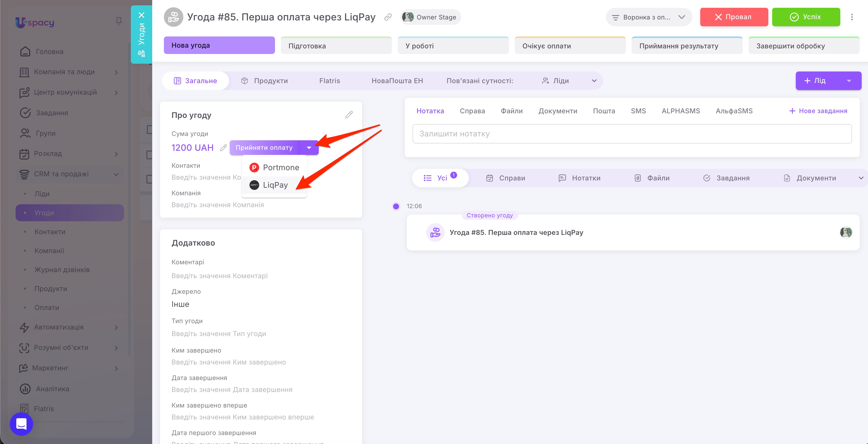Viewport: 868px width, 444px height.
Task: Click the Нове завдання link
Action: [818, 111]
